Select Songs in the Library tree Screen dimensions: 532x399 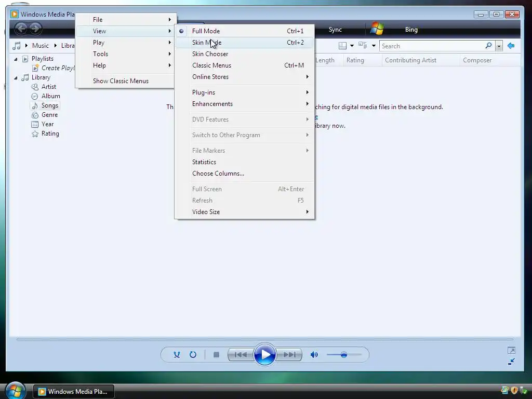click(49, 105)
